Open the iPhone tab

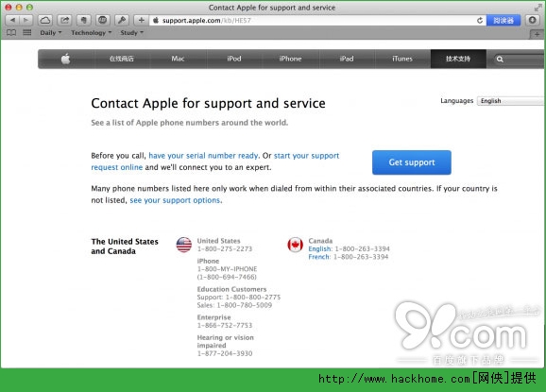click(290, 59)
